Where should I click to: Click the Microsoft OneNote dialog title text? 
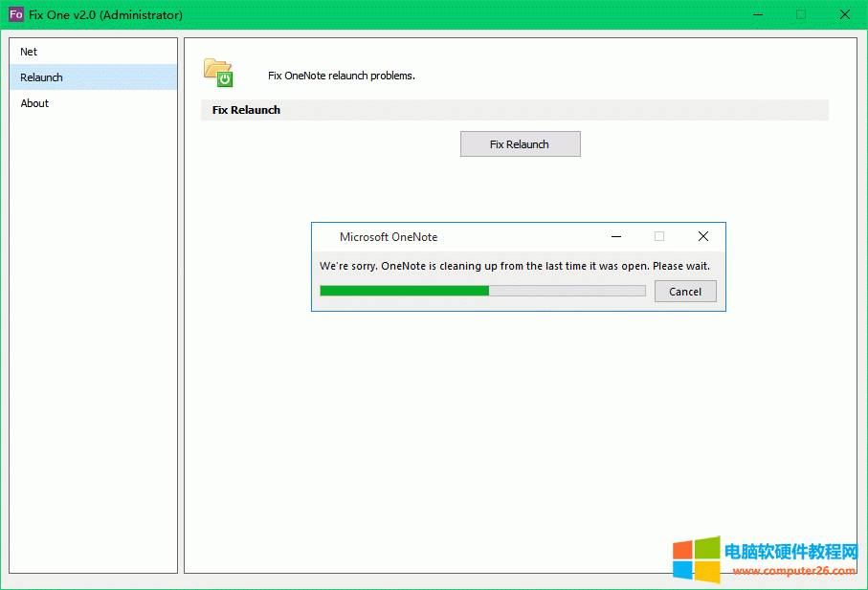(x=389, y=236)
